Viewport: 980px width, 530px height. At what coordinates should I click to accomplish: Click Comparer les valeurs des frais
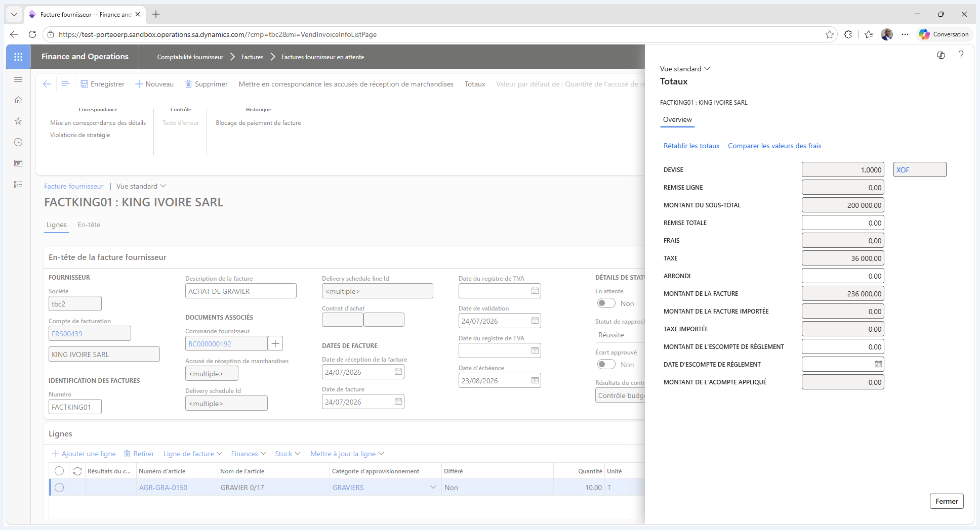pyautogui.click(x=774, y=146)
